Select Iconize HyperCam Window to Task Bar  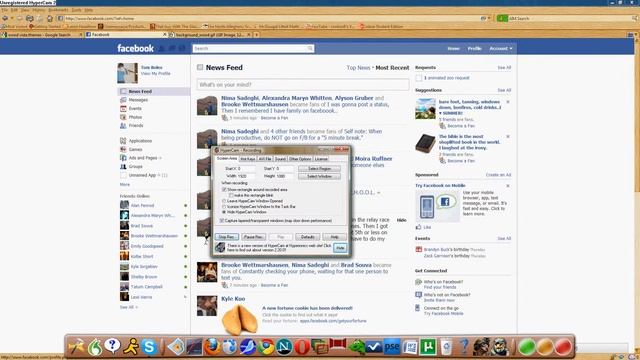click(224, 207)
